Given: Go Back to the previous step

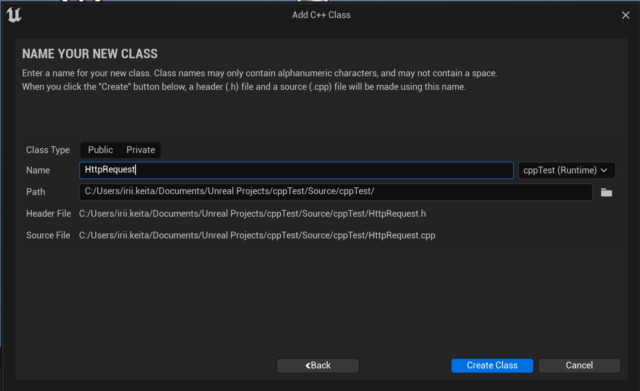Looking at the screenshot, I should [x=318, y=365].
